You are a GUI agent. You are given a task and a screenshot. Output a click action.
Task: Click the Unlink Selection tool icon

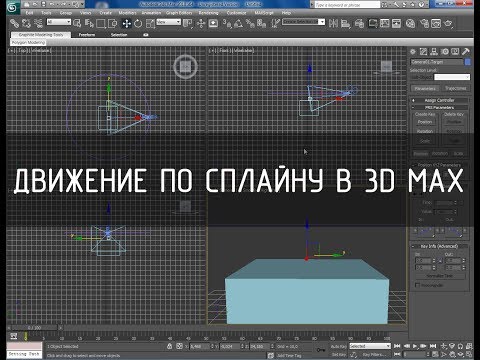[26, 23]
